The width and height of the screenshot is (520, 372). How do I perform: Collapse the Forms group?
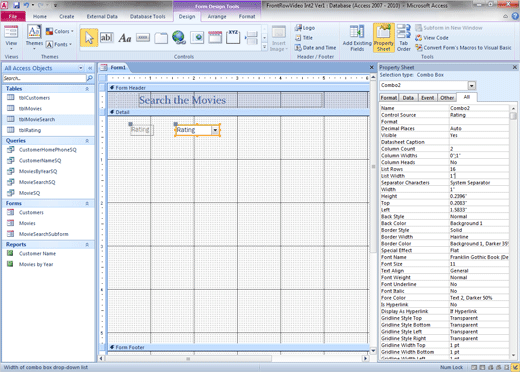point(87,203)
